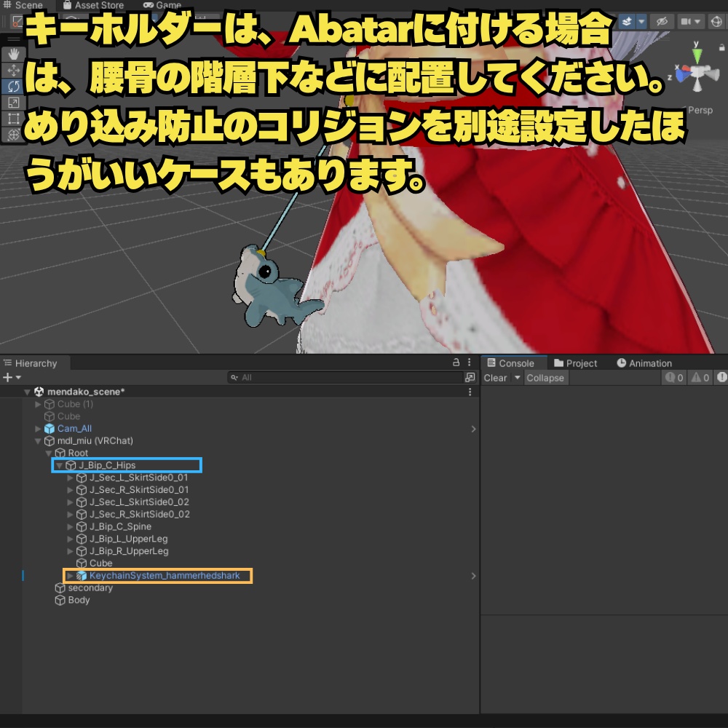Toggle hidden objects visibility in scene
The height and width of the screenshot is (728, 728).
662,21
